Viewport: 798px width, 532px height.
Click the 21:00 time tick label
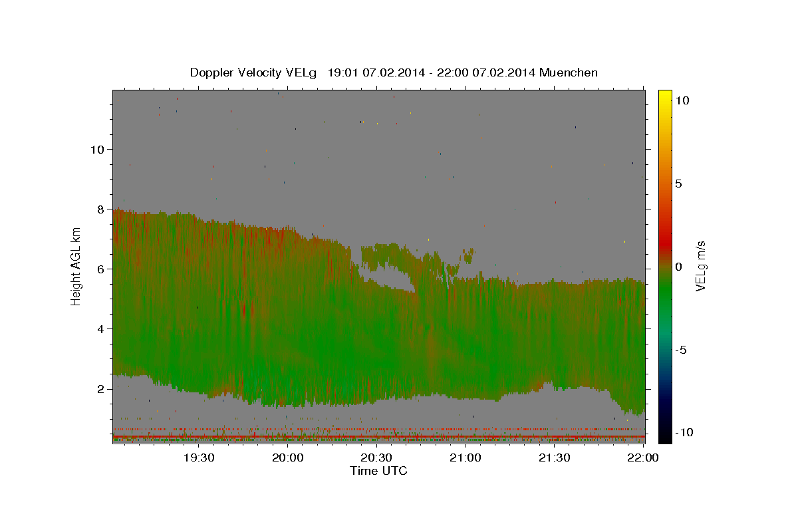(x=465, y=458)
